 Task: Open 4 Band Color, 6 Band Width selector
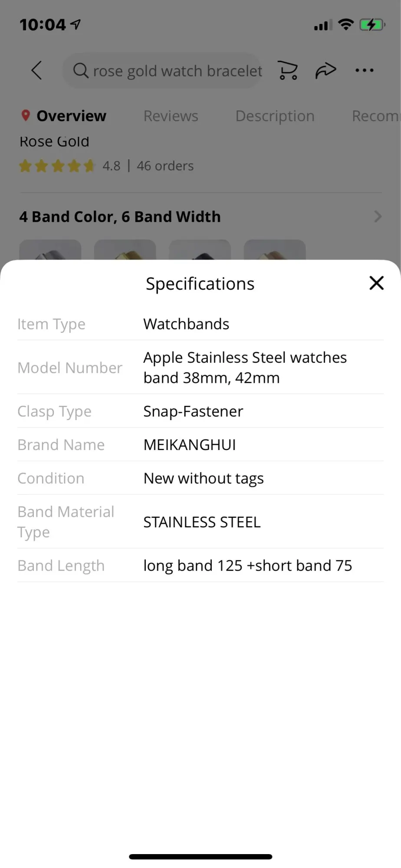coord(120,217)
